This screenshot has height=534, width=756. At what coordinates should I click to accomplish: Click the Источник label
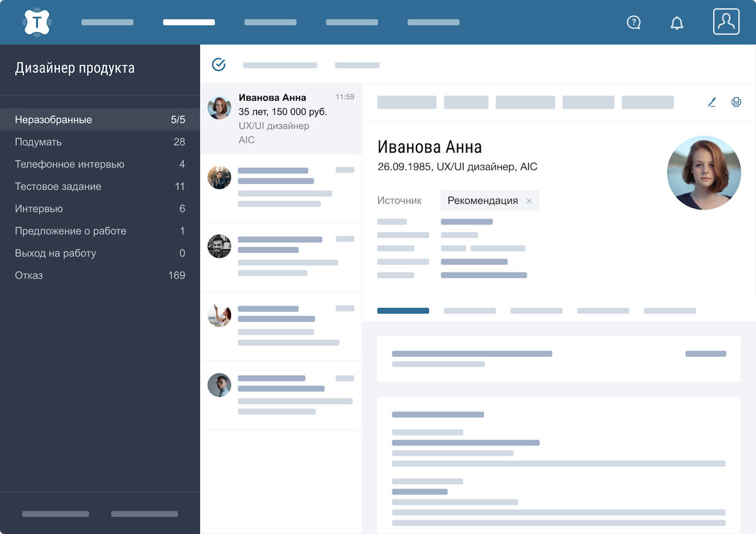tap(399, 200)
